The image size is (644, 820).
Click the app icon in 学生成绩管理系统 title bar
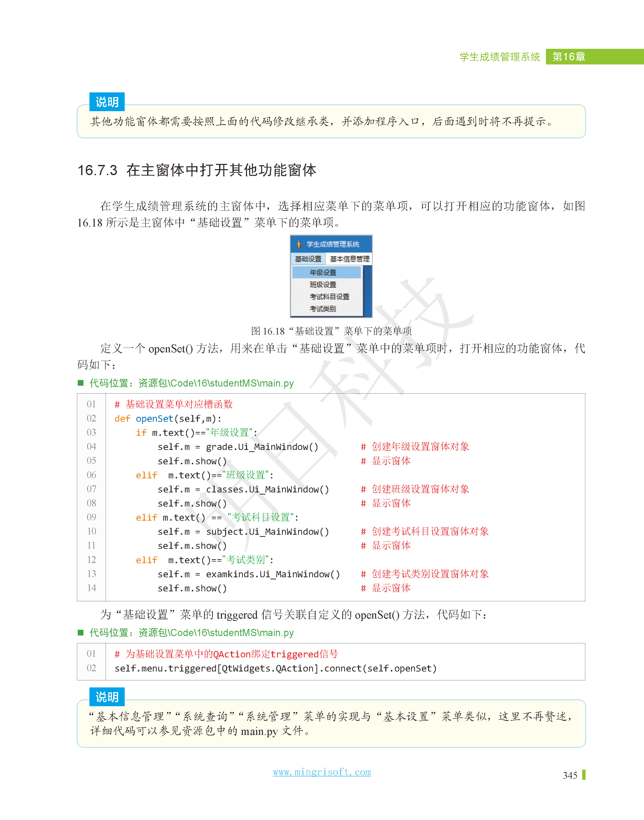click(x=299, y=244)
